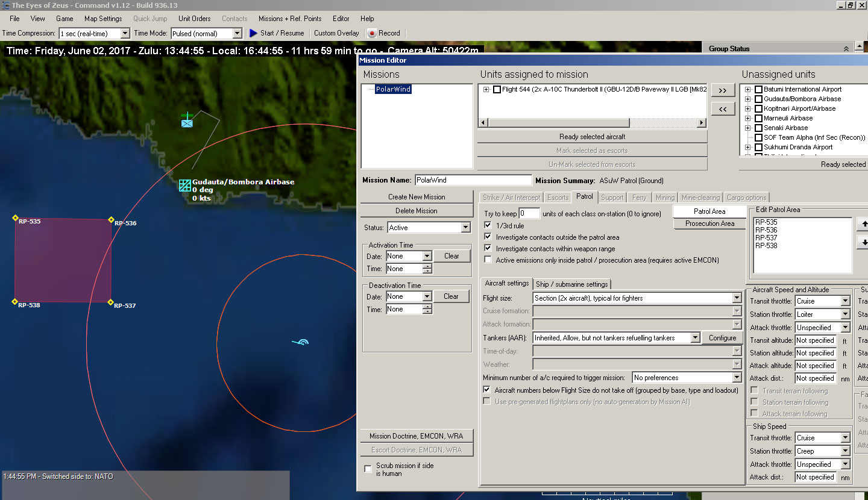Click the Start / Resume play icon
Viewport: 868px width, 500px height.
(x=253, y=33)
